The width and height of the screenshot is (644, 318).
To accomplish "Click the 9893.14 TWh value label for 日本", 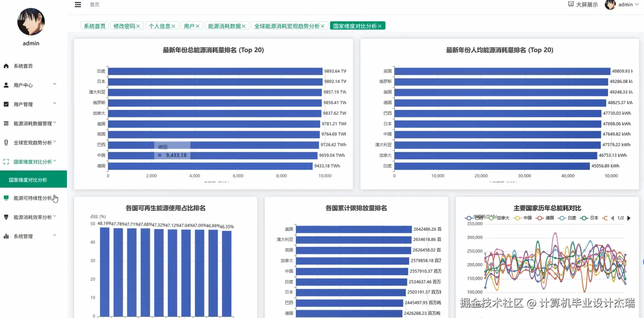I will point(335,81).
